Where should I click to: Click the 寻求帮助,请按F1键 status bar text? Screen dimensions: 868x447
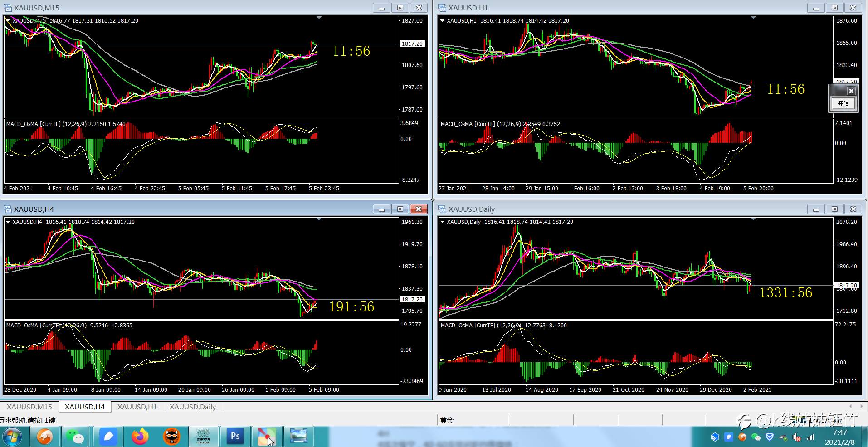(28, 420)
